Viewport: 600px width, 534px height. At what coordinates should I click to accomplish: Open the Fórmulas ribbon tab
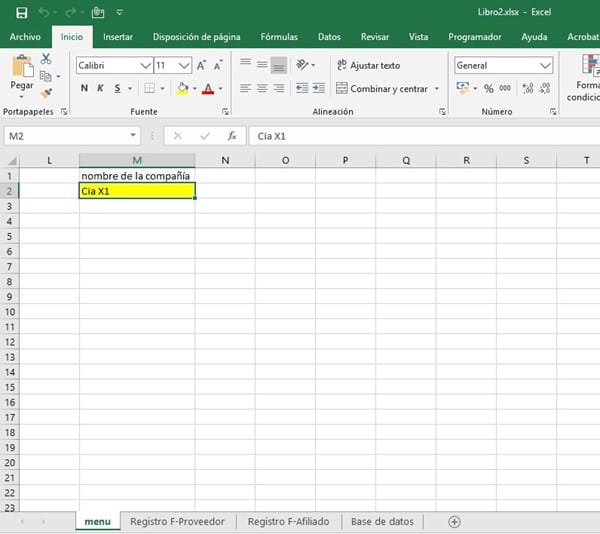[279, 37]
